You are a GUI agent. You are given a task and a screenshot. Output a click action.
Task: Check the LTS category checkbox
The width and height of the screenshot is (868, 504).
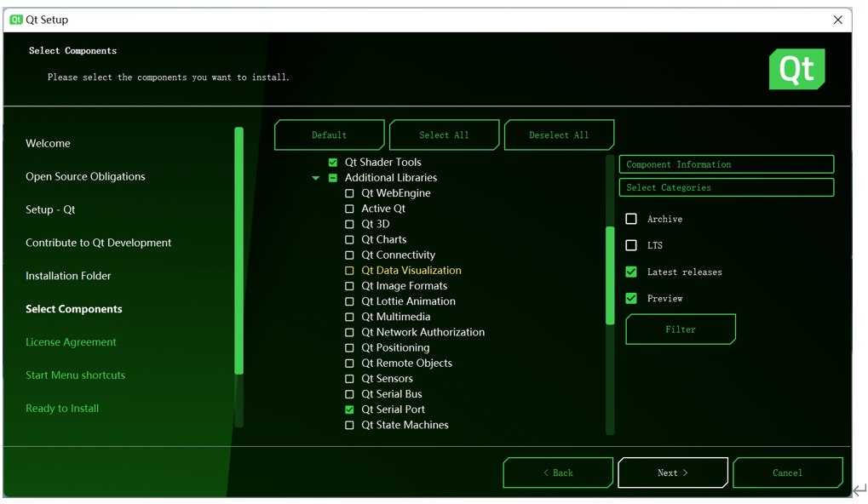(631, 245)
